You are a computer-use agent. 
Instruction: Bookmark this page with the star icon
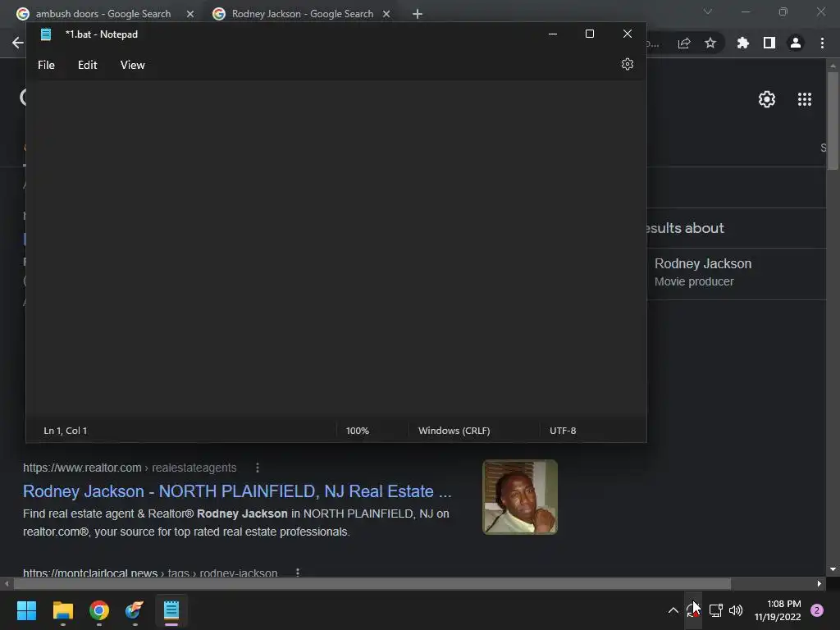click(710, 43)
